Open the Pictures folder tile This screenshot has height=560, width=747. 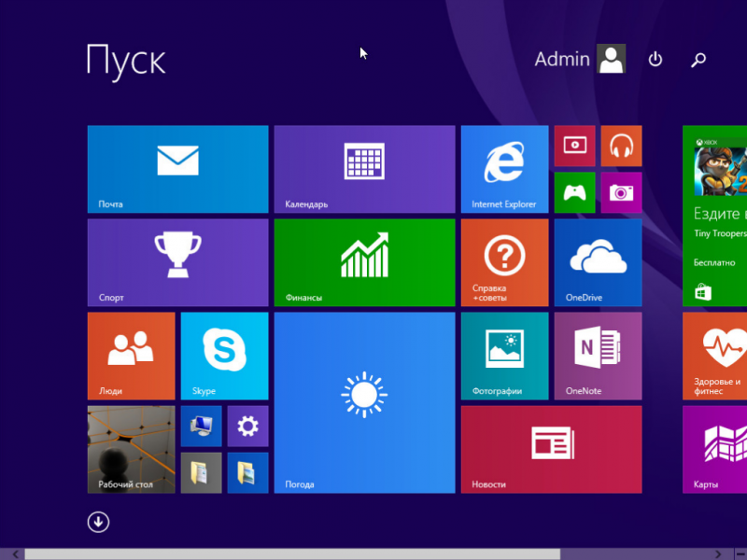pyautogui.click(x=247, y=472)
